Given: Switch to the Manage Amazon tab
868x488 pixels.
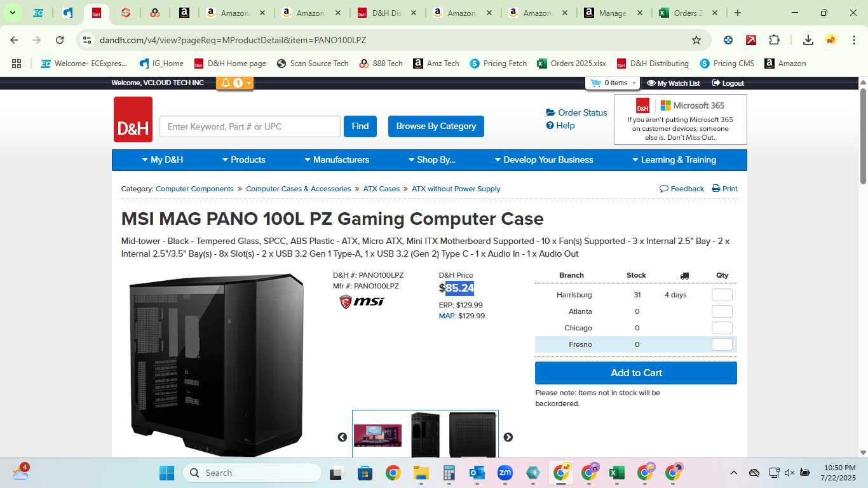Looking at the screenshot, I should [613, 13].
